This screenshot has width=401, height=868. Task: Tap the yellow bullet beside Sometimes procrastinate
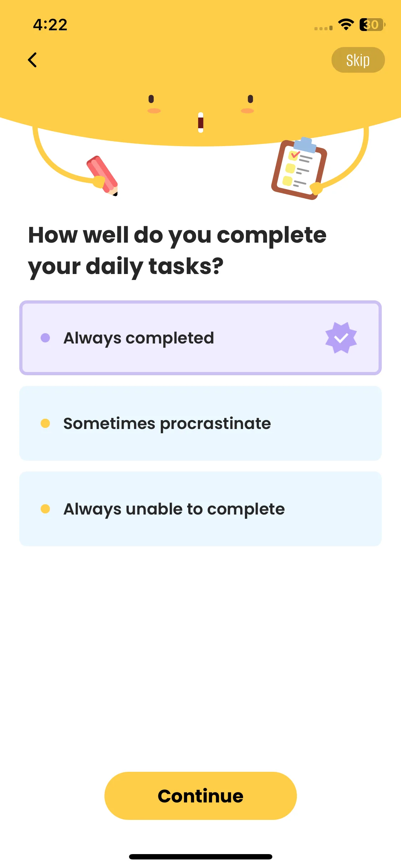pos(45,423)
